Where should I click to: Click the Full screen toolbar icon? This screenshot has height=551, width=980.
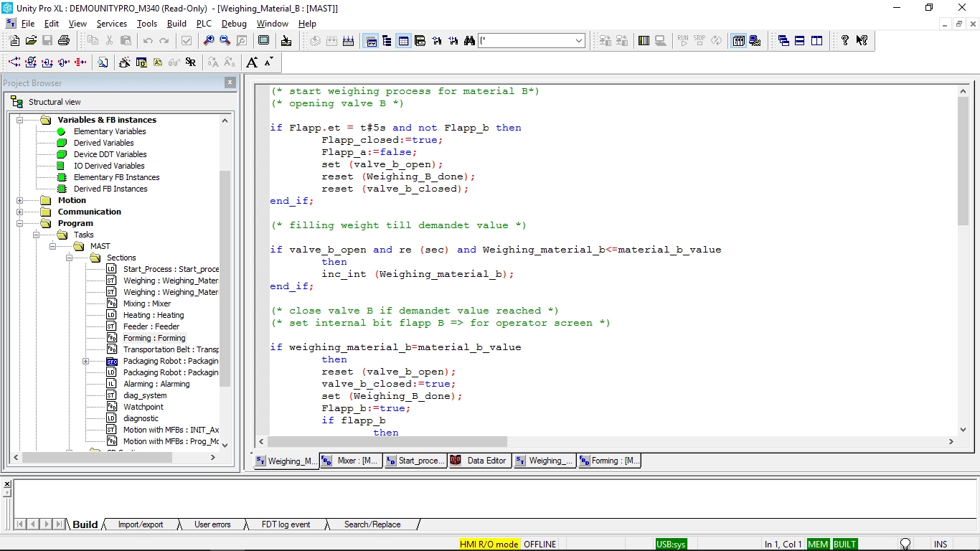(264, 41)
